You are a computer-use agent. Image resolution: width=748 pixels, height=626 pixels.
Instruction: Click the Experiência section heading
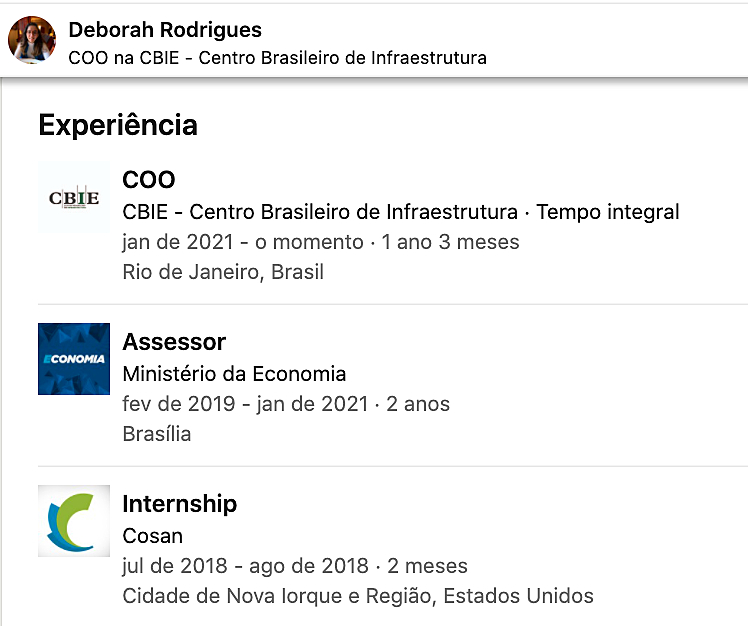pyautogui.click(x=118, y=125)
